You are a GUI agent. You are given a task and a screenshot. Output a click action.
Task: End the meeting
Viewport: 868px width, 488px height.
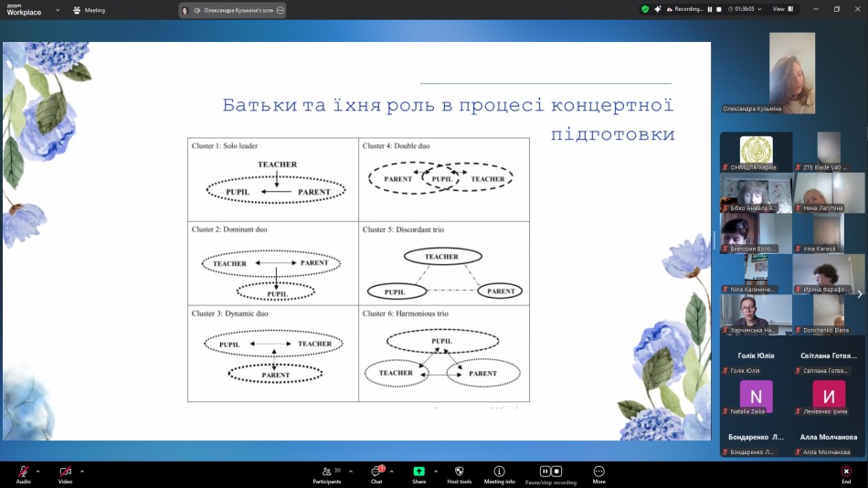tap(846, 472)
